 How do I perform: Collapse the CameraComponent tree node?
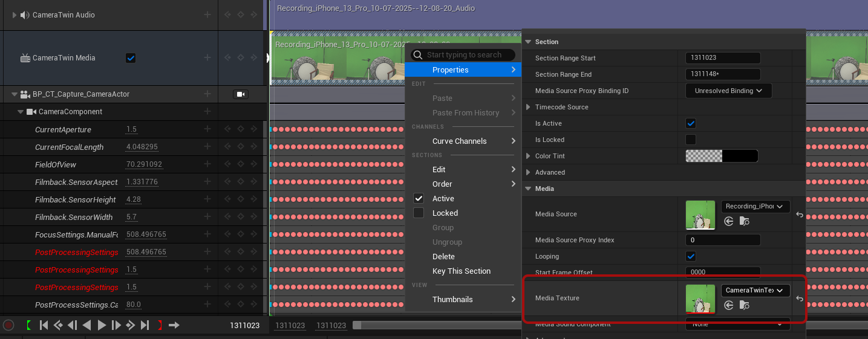click(21, 112)
